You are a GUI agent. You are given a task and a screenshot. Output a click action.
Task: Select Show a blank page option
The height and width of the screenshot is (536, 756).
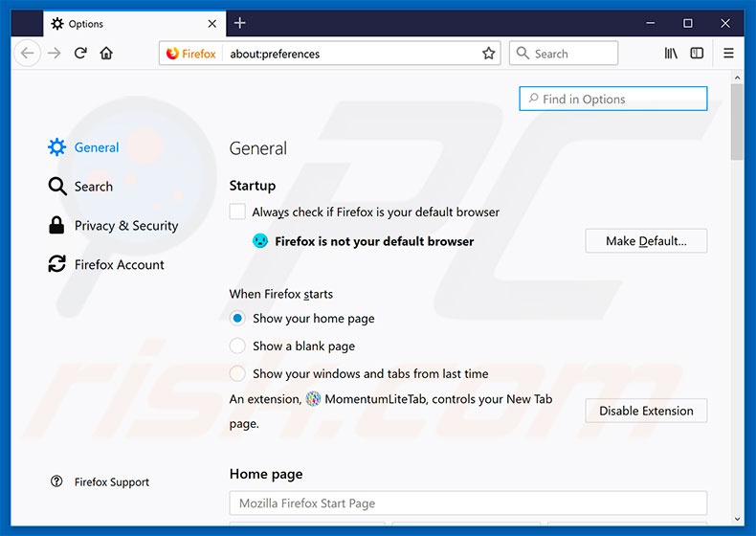pos(237,346)
